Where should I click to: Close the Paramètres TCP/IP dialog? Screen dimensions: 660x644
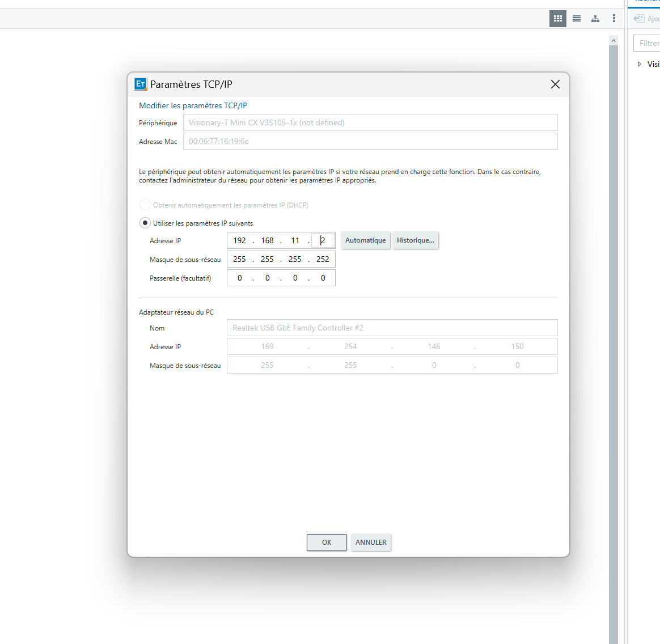[555, 84]
